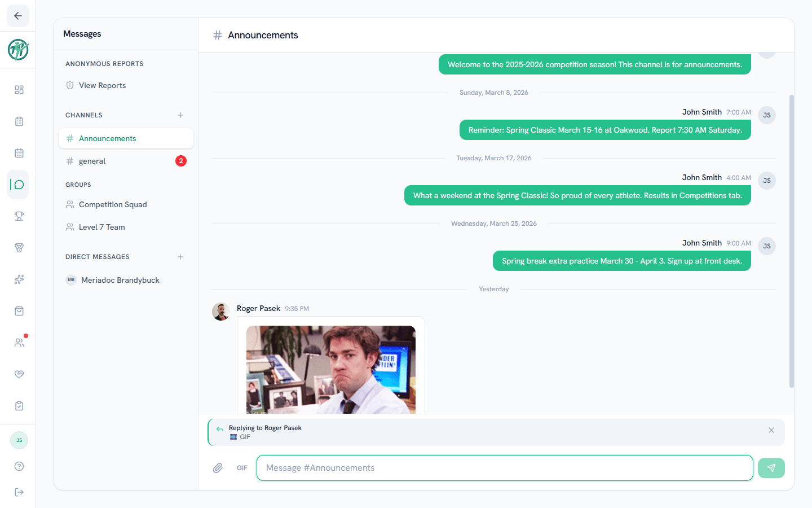812x508 pixels.
Task: Click JS avatar beside 4:00 AM message
Action: point(767,181)
